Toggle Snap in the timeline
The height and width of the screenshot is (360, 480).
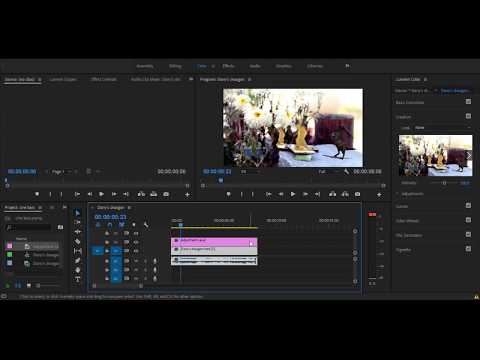point(110,225)
